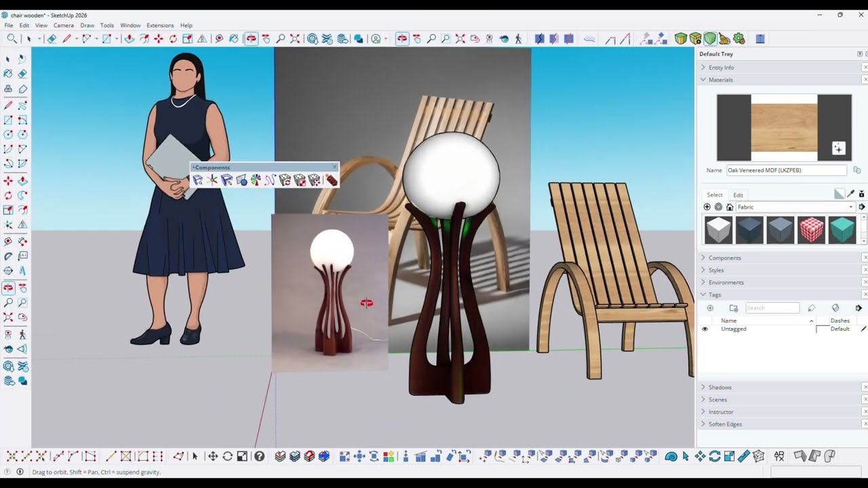Screen dimensions: 868x488
Task: Open the Extensions menu
Action: click(x=160, y=26)
